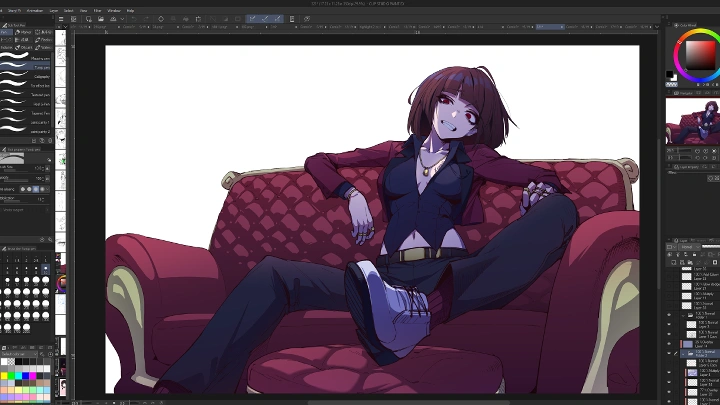Toggle the Snap to Grid icon
The image size is (720, 405).
[278, 18]
